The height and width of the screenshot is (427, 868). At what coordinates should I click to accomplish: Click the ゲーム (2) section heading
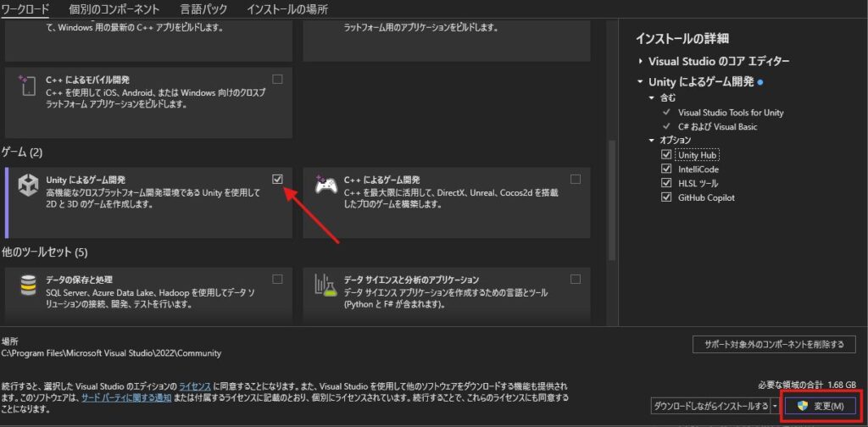[x=22, y=152]
